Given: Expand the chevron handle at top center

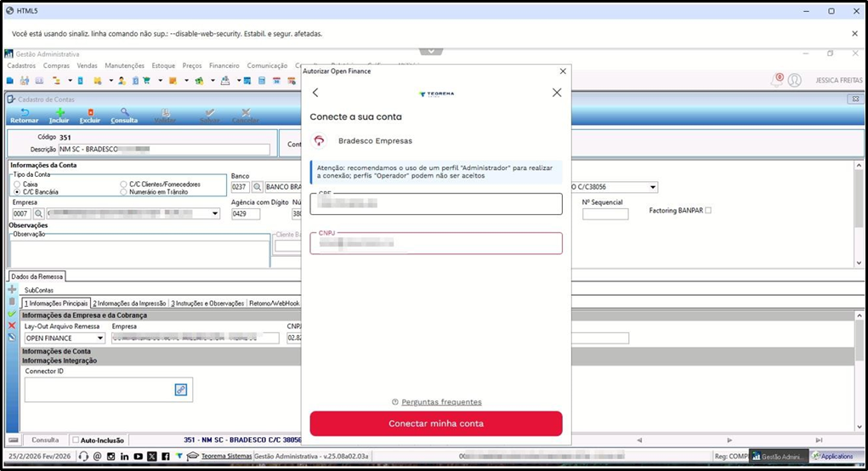Looking at the screenshot, I should pos(431,51).
